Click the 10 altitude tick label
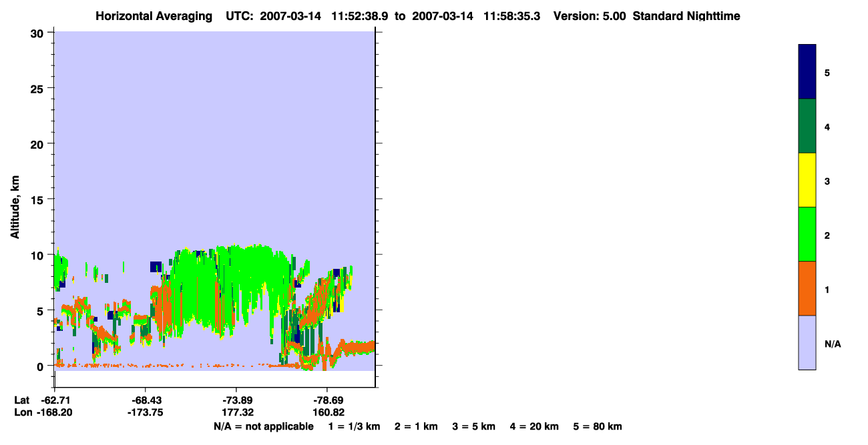The width and height of the screenshot is (868, 445). (39, 255)
